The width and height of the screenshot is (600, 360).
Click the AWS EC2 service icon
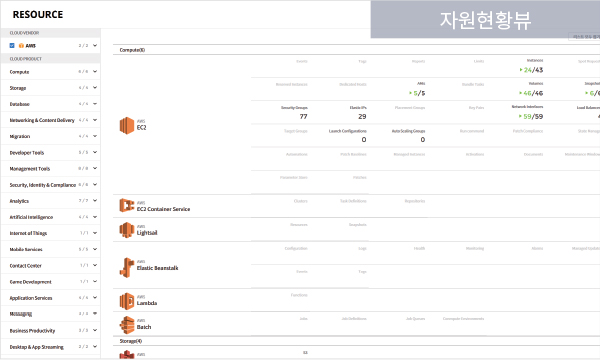[x=127, y=125]
